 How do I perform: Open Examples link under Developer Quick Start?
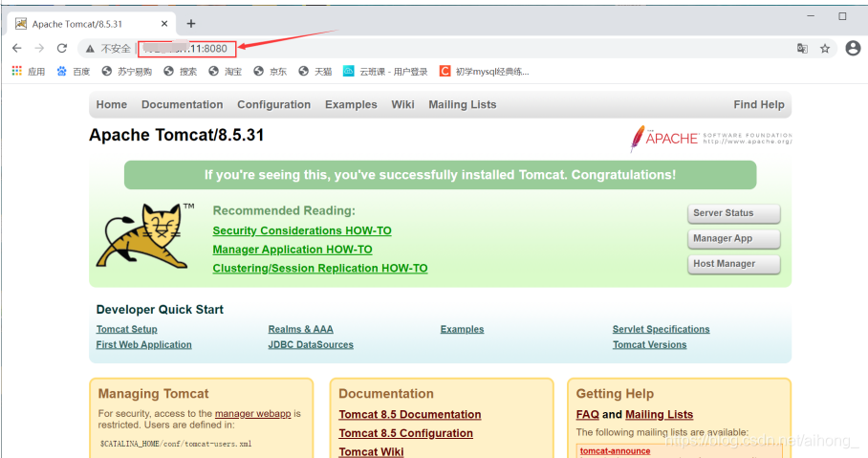(463, 329)
